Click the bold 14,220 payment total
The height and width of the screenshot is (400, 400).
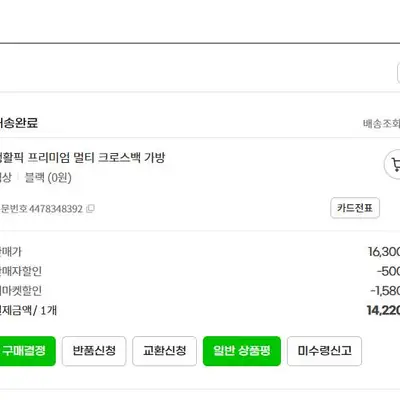383,310
